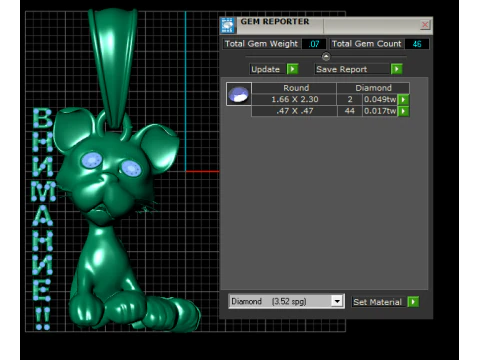Click green arrow in the 0.017tw row
The width and height of the screenshot is (480, 360).
click(x=403, y=111)
